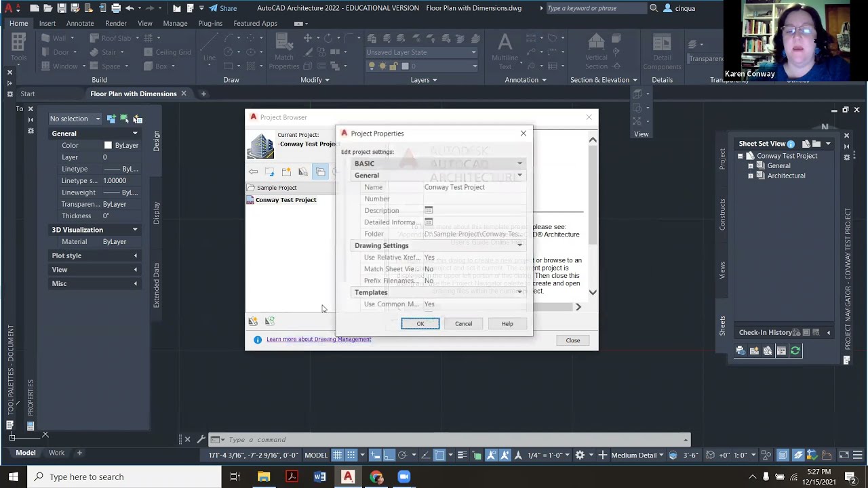The height and width of the screenshot is (488, 868).
Task: Expand the Misc group in Properties
Action: pos(135,283)
